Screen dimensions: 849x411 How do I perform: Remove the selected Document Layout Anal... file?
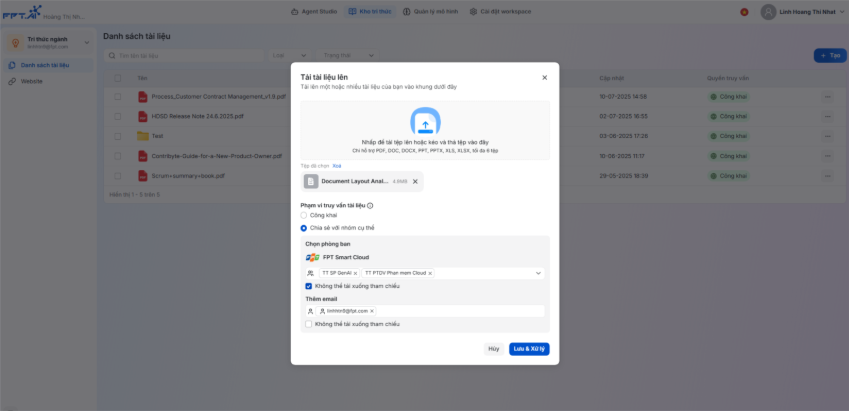[x=415, y=181]
